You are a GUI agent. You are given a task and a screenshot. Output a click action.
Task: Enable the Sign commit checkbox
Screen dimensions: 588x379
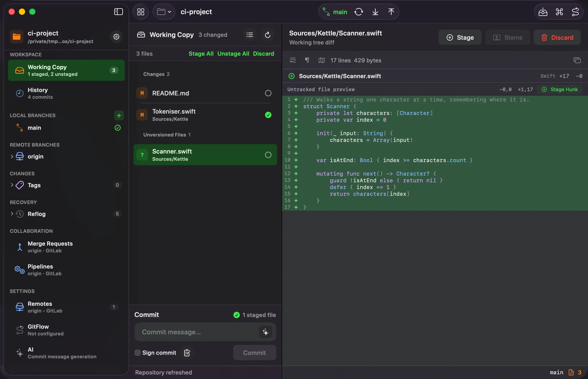(x=138, y=353)
